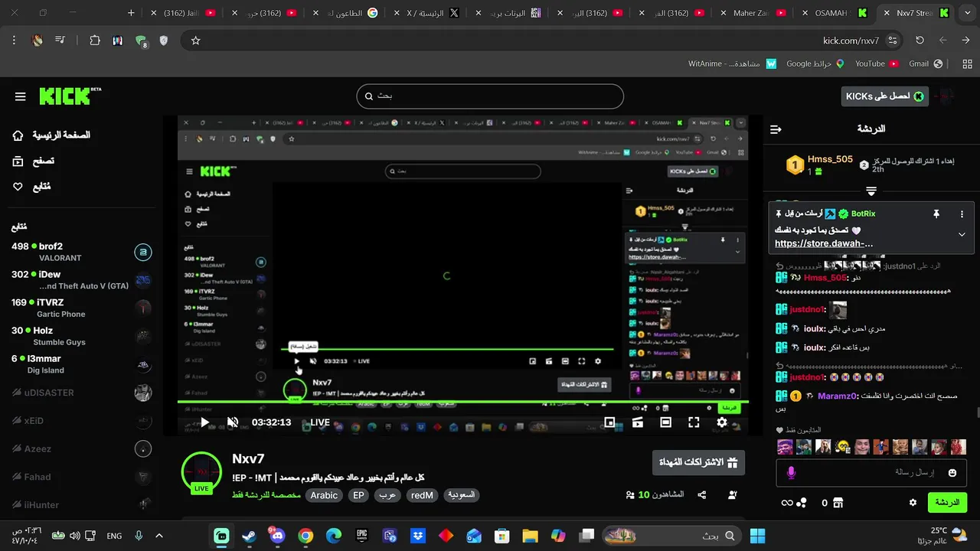Toggle theater mode on the player
Screen dimensions: 980x551
pyautogui.click(x=665, y=422)
